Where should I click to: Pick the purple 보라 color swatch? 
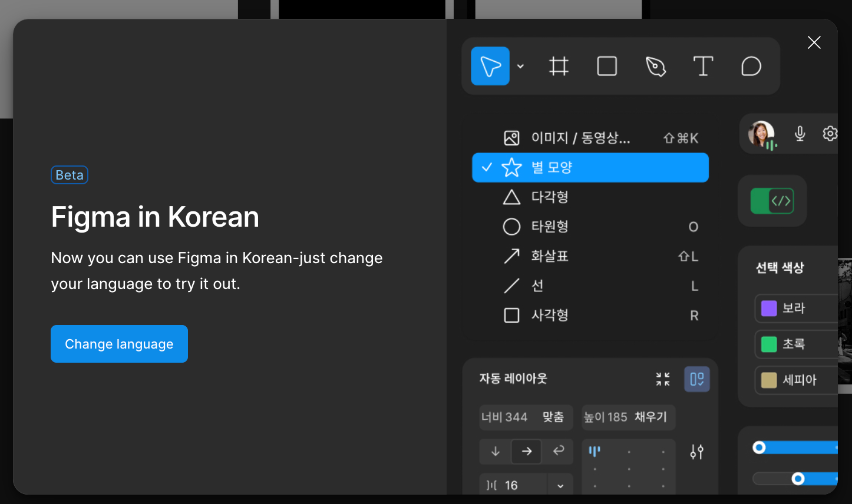pos(769,309)
